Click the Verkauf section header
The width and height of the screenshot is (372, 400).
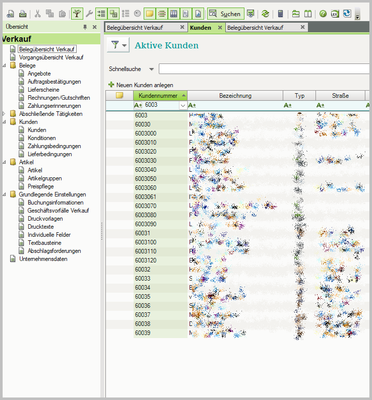pos(51,39)
